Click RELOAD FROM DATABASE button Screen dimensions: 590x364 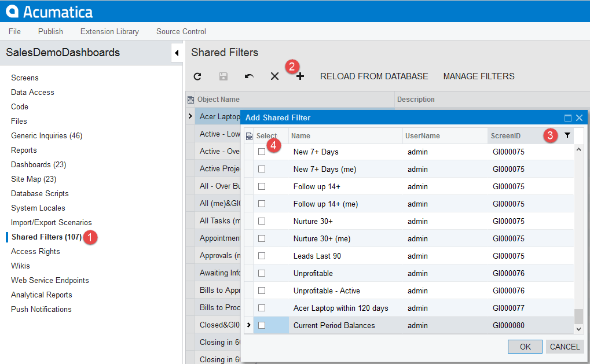coord(374,76)
